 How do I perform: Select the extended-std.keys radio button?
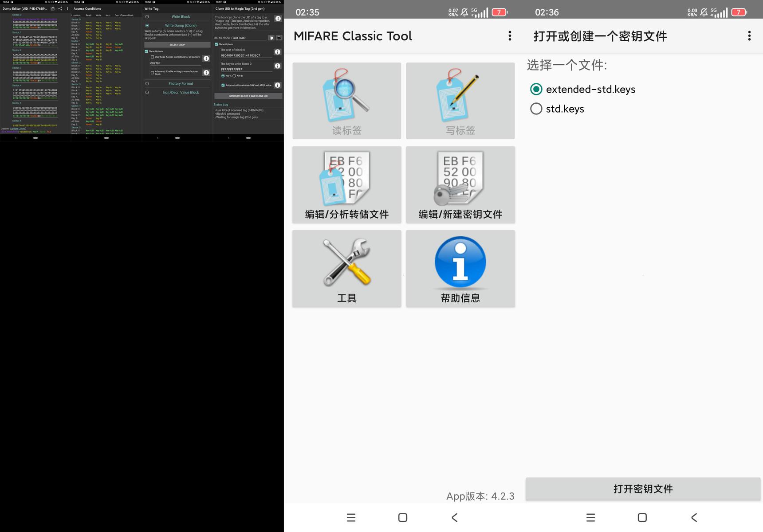click(x=536, y=89)
